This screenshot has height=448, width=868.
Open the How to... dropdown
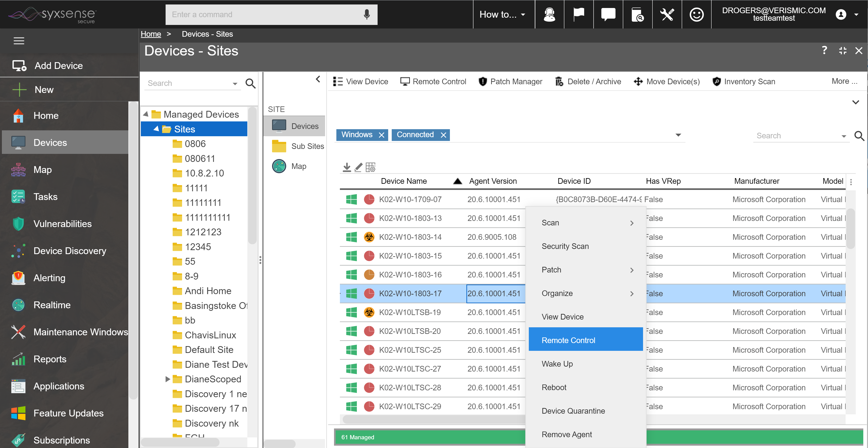coord(502,15)
